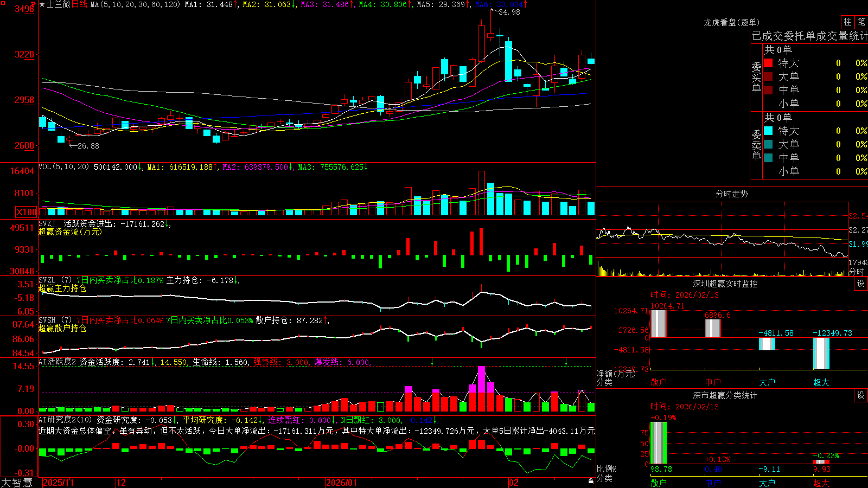Click the red 特大 buy-order color swatch
Image resolution: width=868 pixels, height=488 pixels.
point(768,63)
